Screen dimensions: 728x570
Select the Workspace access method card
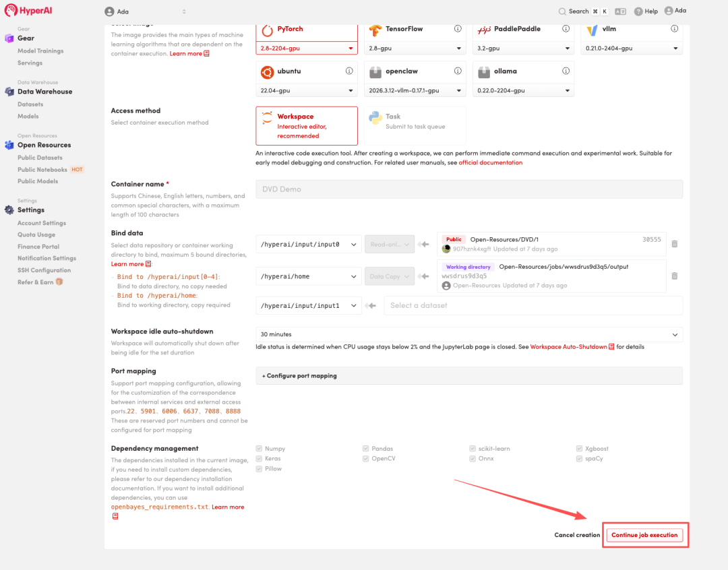point(307,126)
